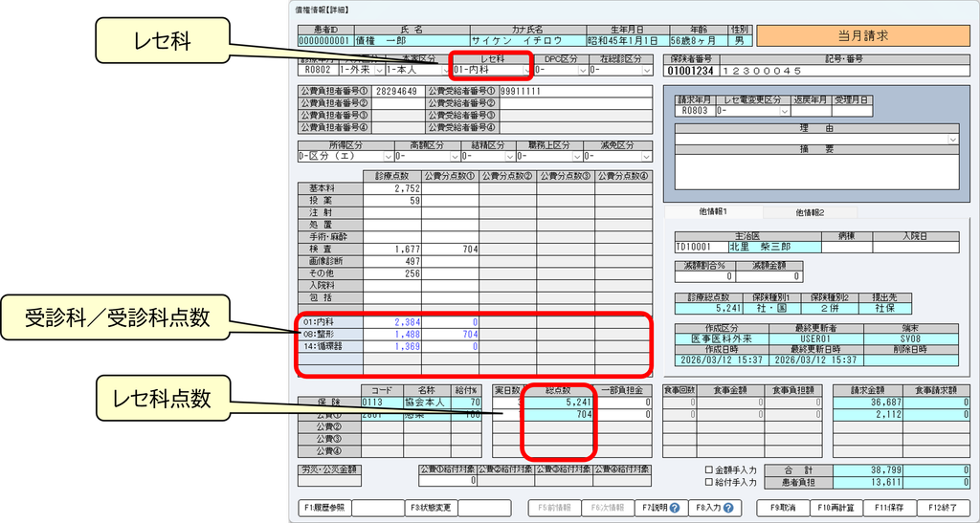
Task: Click the F12:終了 button
Action: point(944,508)
